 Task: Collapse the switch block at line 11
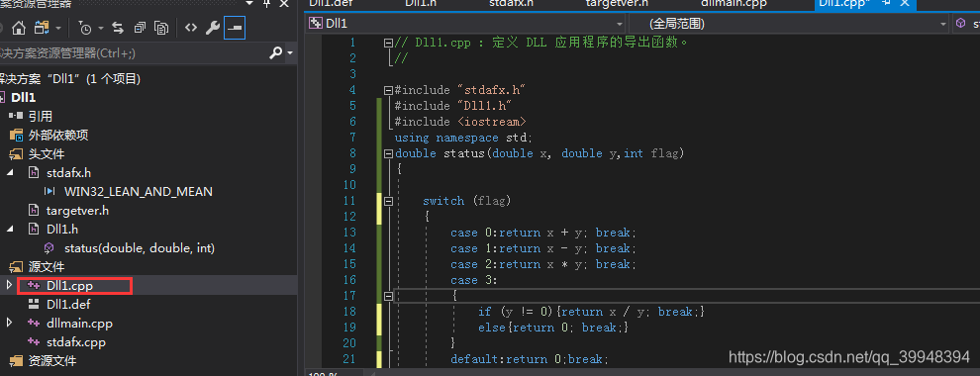pos(389,201)
